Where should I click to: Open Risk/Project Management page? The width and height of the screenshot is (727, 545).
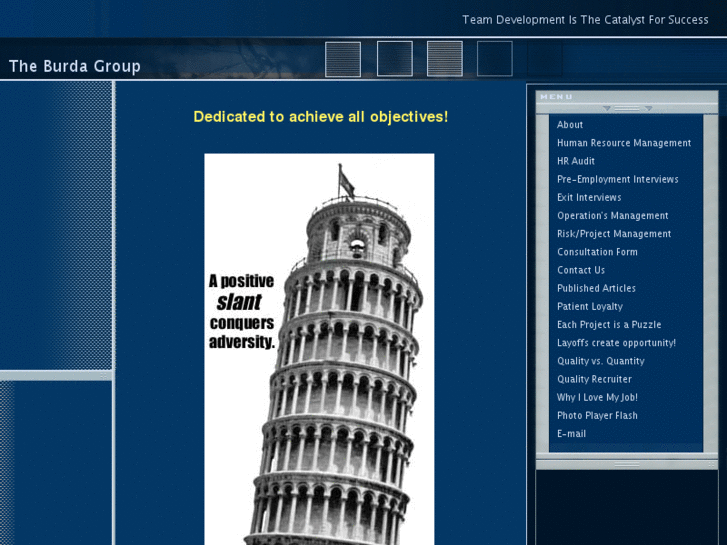(x=613, y=234)
